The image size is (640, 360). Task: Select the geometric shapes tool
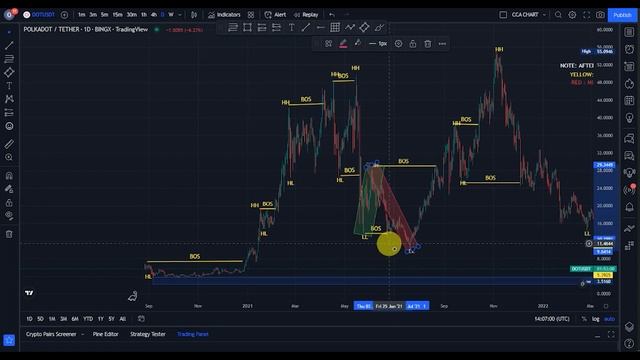click(9, 73)
